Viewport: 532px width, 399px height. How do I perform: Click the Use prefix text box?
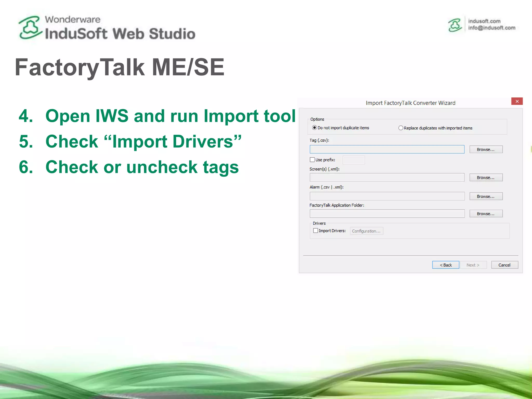(x=354, y=160)
